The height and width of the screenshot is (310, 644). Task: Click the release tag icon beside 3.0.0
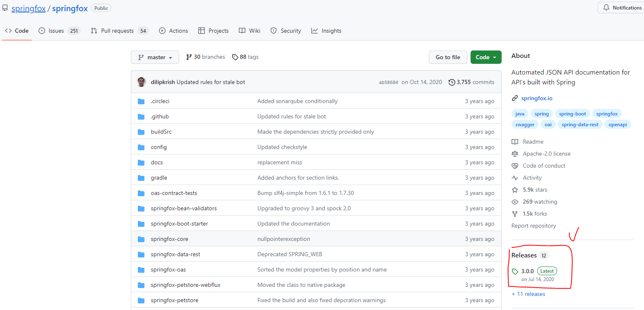(515, 272)
